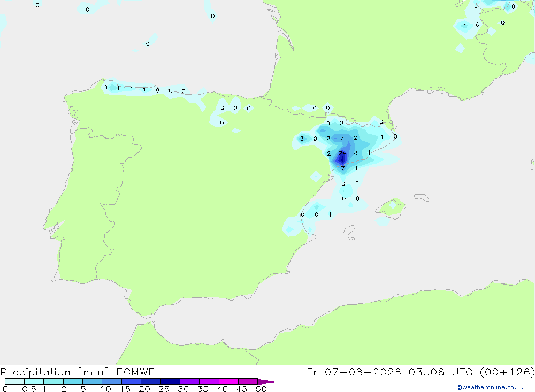Image resolution: width=535 pixels, height=392 pixels.
Task: Click the 'Precipitation [mm]' title text
Action: tap(55, 372)
